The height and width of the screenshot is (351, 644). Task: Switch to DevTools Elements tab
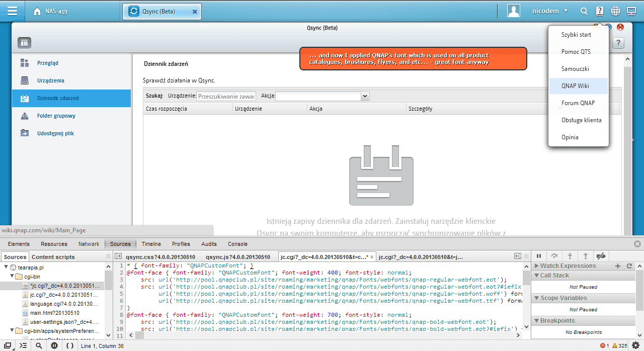coord(19,244)
